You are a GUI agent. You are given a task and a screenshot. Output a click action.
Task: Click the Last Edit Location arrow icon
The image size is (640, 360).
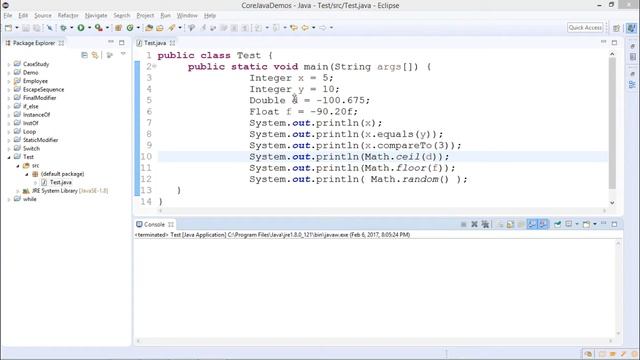tap(293, 28)
